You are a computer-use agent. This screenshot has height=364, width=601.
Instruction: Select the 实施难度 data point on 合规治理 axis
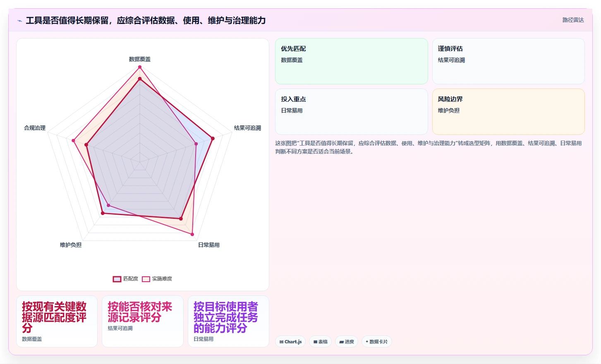pos(73,141)
